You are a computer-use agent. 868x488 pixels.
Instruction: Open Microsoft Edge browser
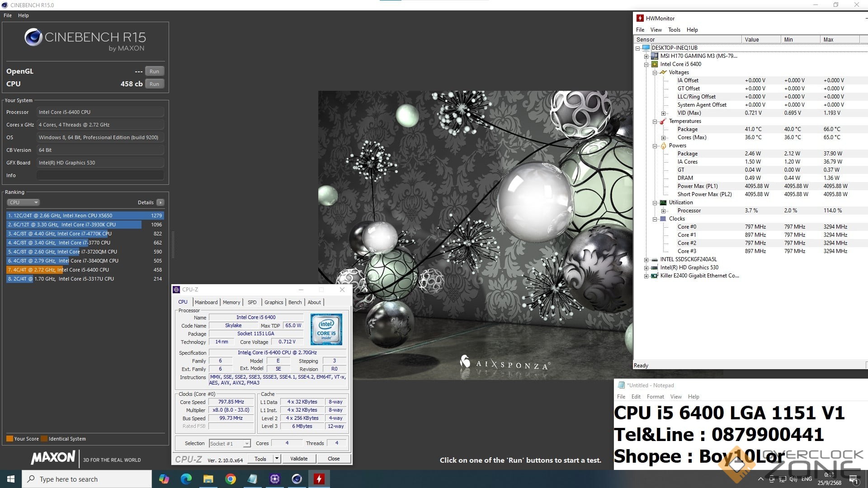(186, 479)
